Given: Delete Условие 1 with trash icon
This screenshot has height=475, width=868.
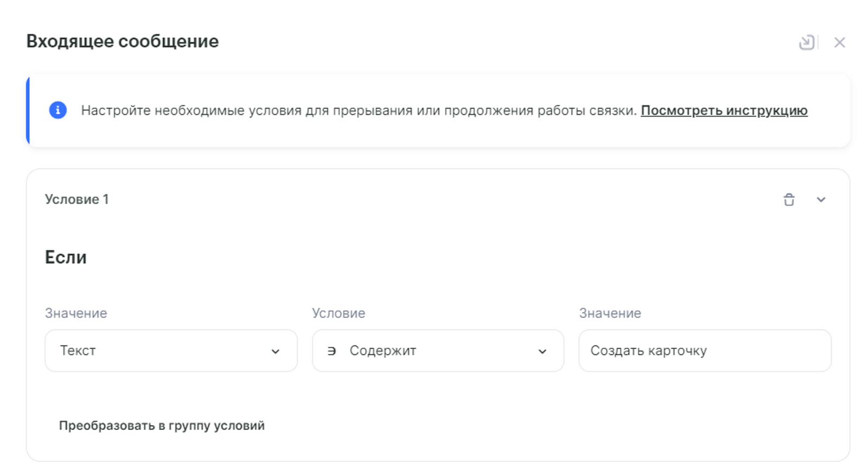Looking at the screenshot, I should coord(789,200).
